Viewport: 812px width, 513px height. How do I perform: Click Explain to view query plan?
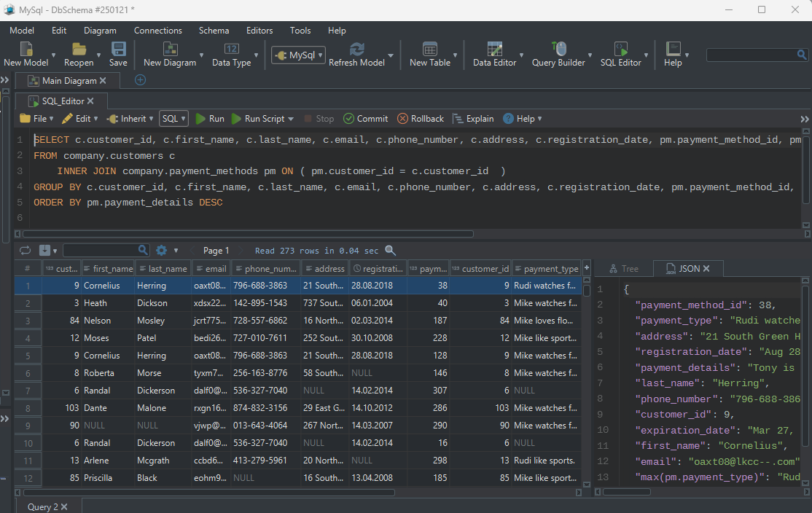point(473,119)
